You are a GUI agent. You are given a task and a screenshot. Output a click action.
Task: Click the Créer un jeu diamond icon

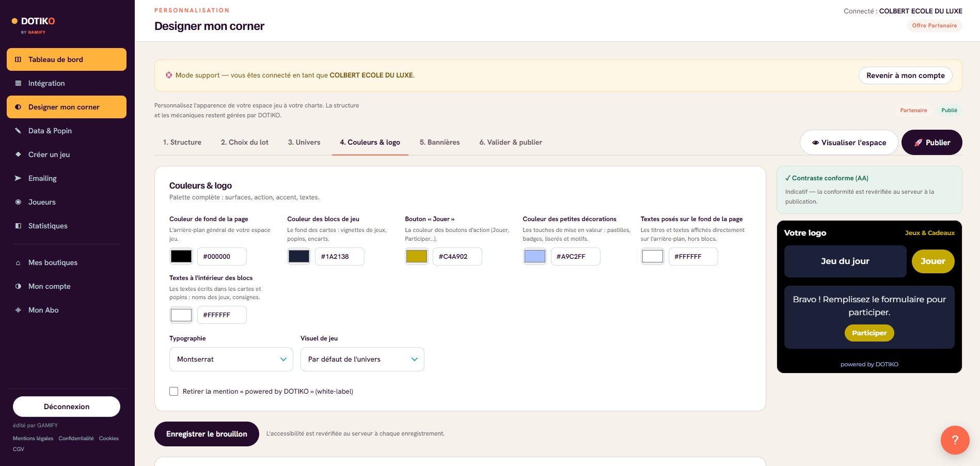(x=18, y=154)
